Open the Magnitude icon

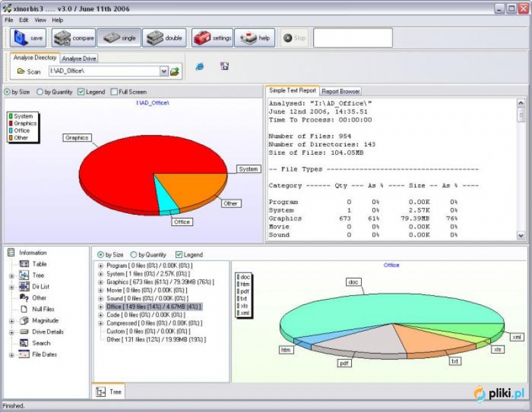coord(24,320)
